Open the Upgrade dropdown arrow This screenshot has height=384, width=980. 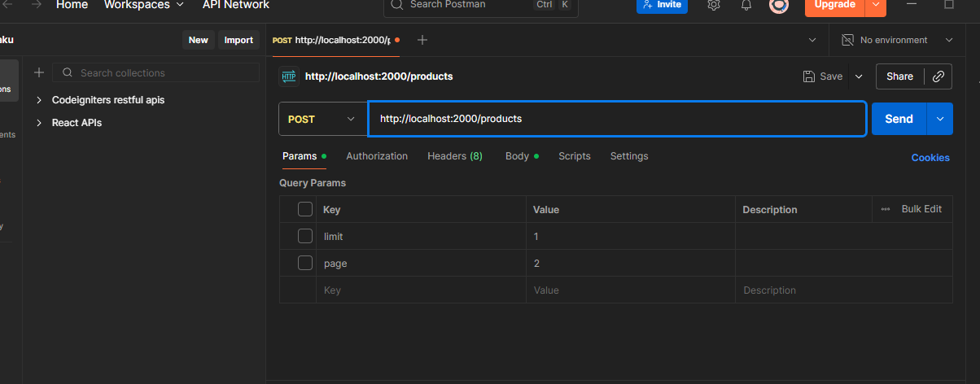click(876, 5)
